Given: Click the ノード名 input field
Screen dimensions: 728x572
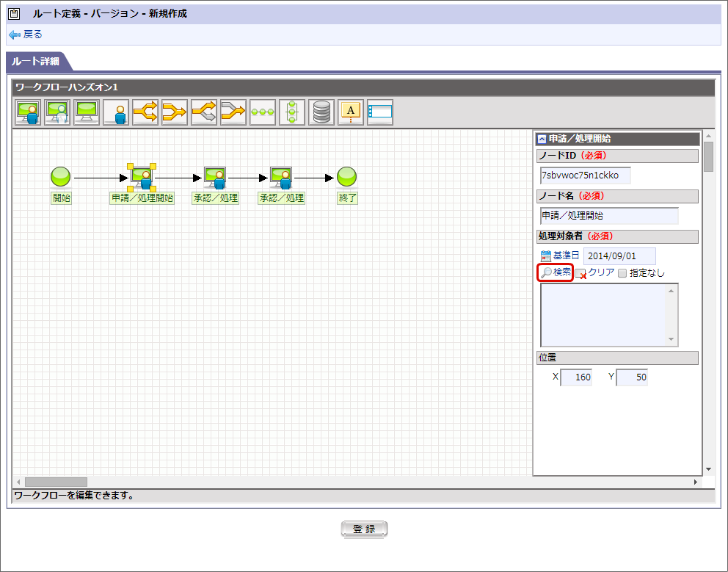Looking at the screenshot, I should tap(609, 216).
